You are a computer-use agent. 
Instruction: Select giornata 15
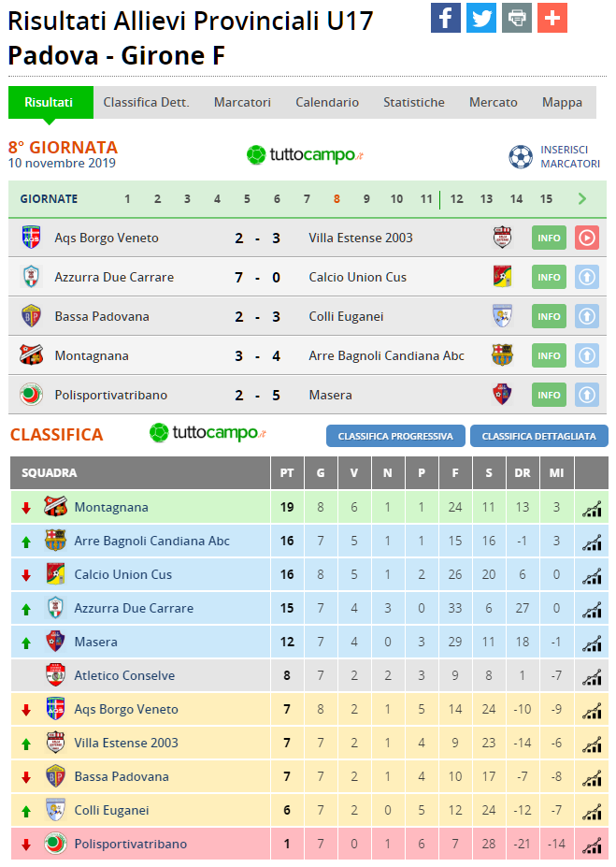click(x=546, y=199)
